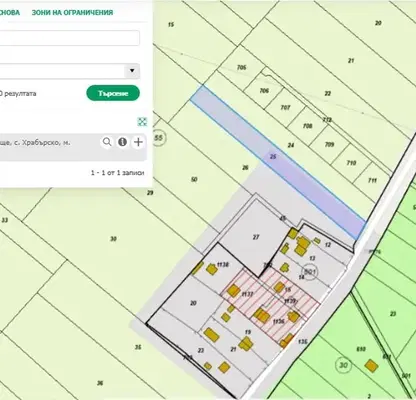Click parcel label 26

(245, 167)
